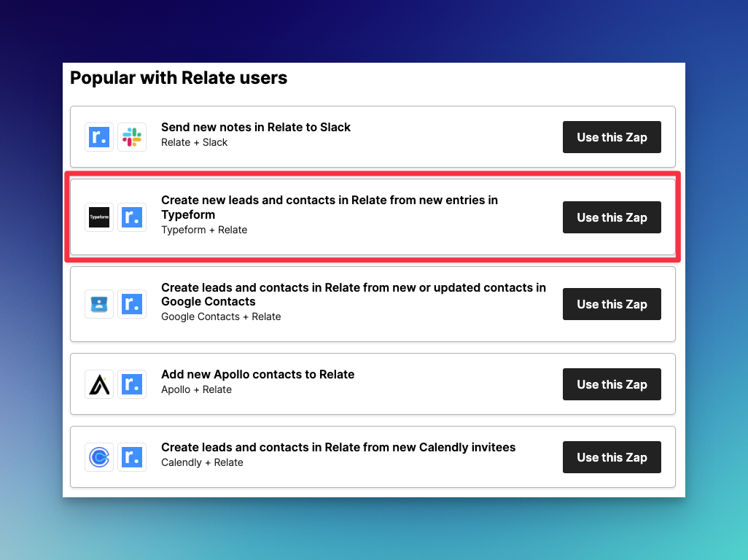
Task: Use this Zap for Google Contacts + Relate
Action: click(612, 304)
